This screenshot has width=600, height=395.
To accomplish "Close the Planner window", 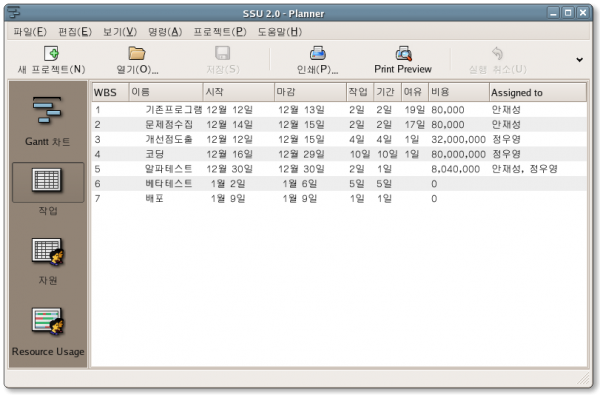I will 583,13.
